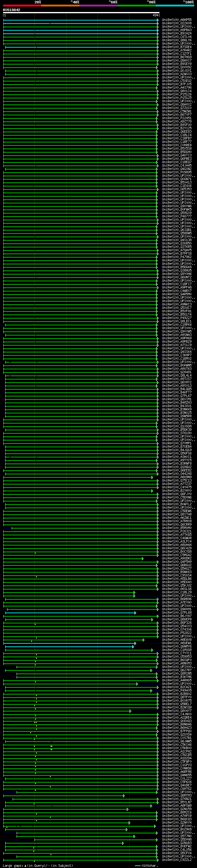Image resolution: width=197 pixels, height=868 pixels.
Task: Select UniRef100_B3RNF8 label
Action: click(x=177, y=463)
